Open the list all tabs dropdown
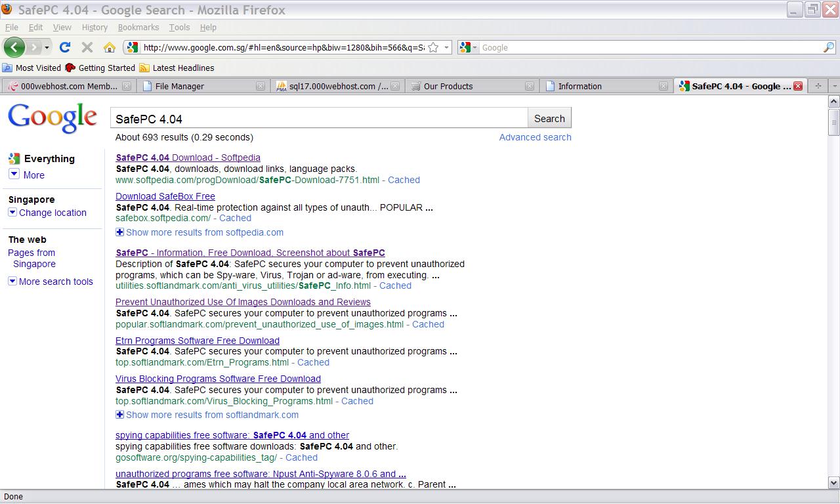 click(834, 86)
